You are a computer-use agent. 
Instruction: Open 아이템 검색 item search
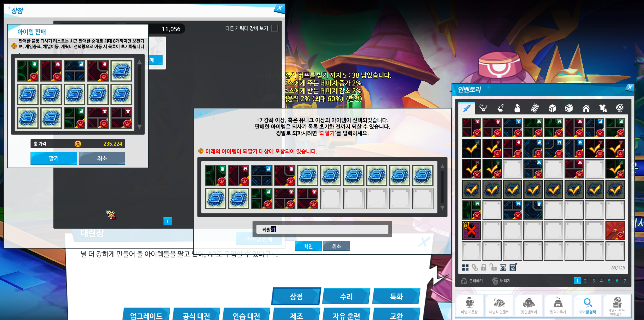[587, 306]
